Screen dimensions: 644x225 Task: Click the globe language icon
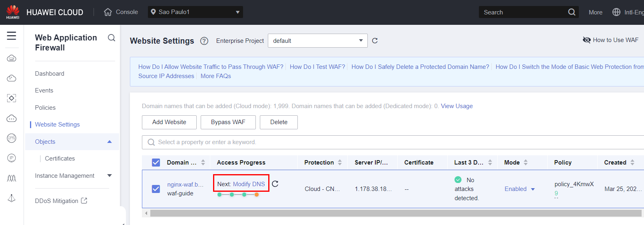point(616,12)
